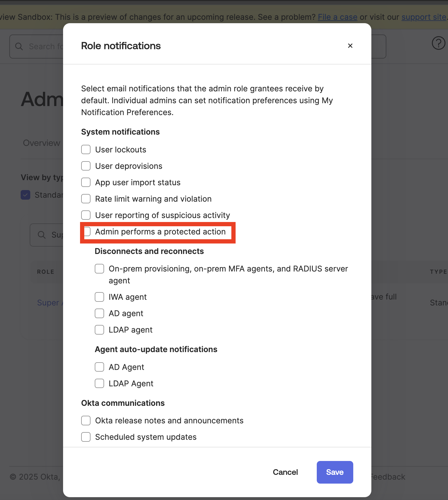Check AD agent disconnect notifications
The image size is (448, 500).
coord(99,313)
